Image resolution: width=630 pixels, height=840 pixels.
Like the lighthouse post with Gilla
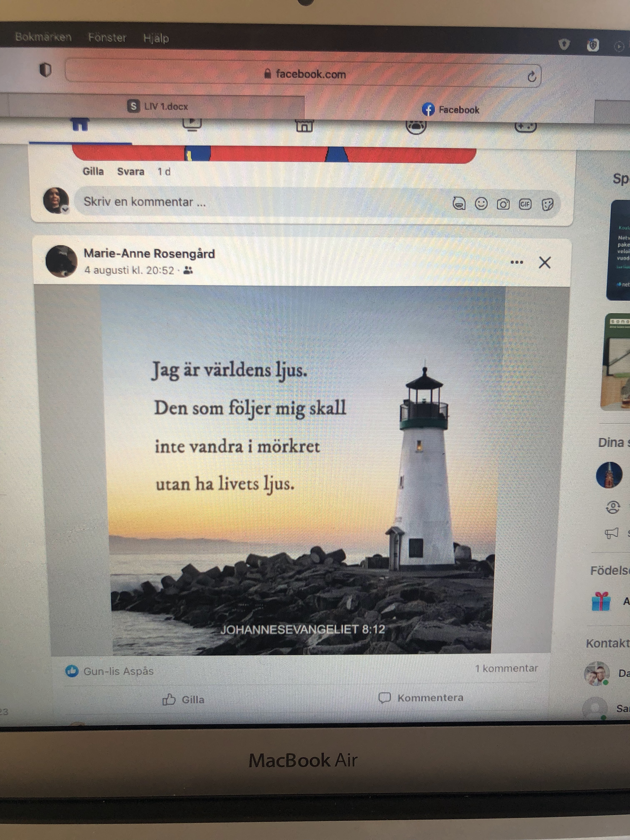click(184, 699)
